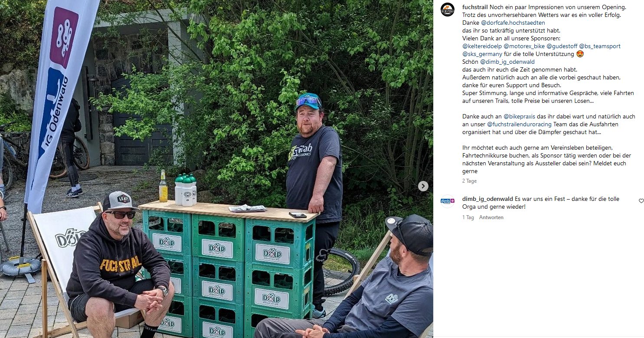Click Antworten to reply to comment
Viewport: 644px width, 338px height.
[491, 217]
